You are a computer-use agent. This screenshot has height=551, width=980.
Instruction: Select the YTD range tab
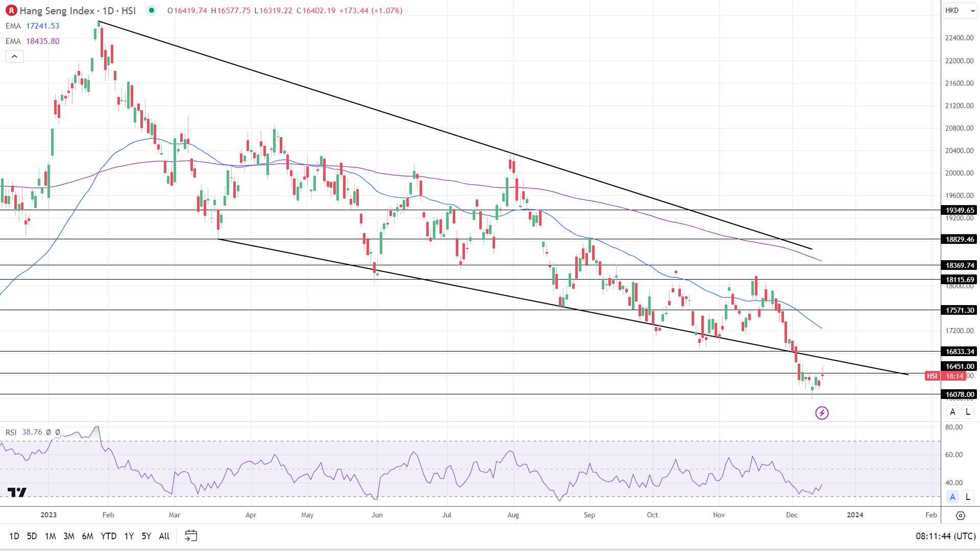click(x=109, y=536)
